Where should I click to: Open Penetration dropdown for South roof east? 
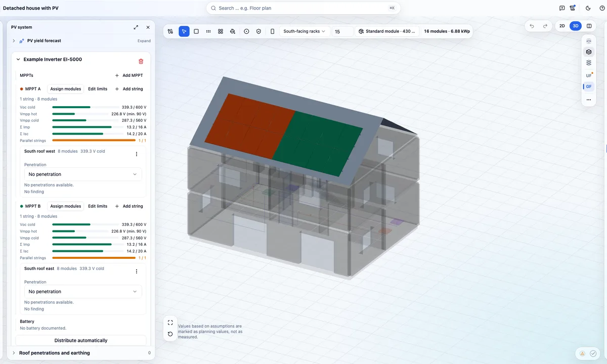click(83, 292)
